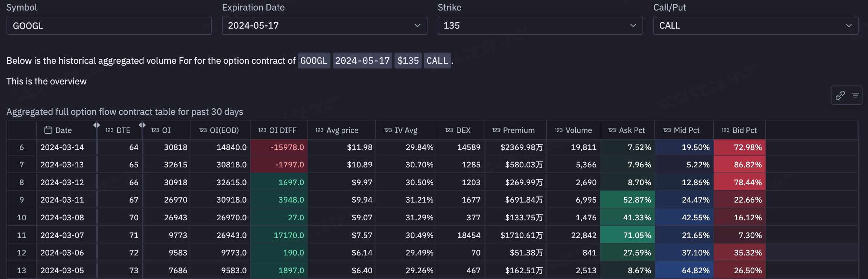Click OI DIFF cell -1797.0
Image resolution: width=868 pixels, height=279 pixels.
point(279,165)
